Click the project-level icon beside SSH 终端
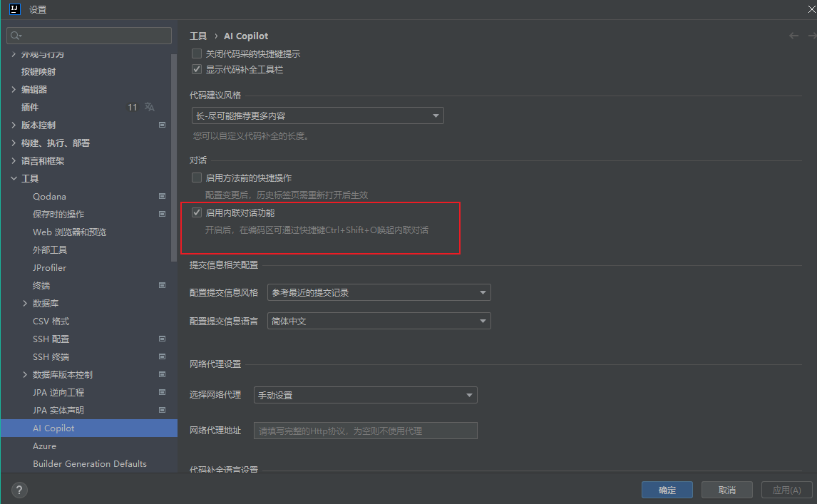This screenshot has width=817, height=504. pyautogui.click(x=162, y=356)
